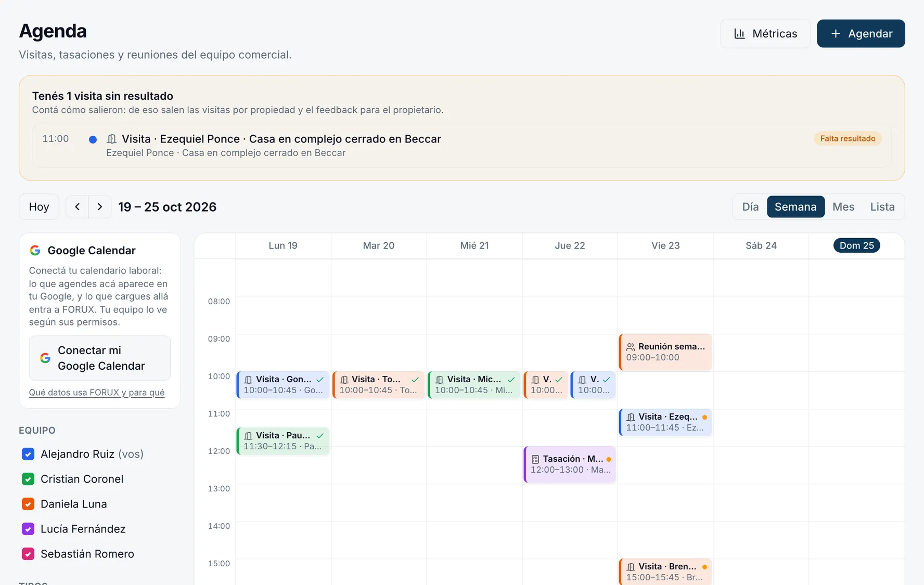Click building icon in pending visit row

click(111, 139)
